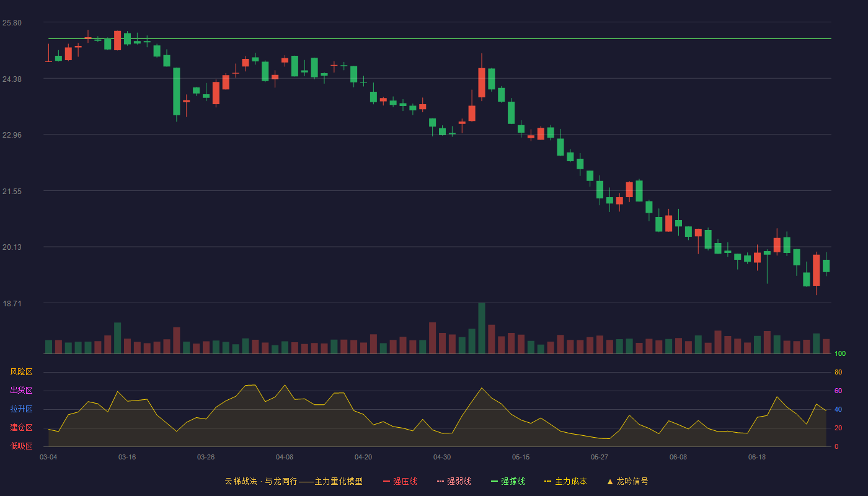Click the 40 value on indicator scale
Image resolution: width=868 pixels, height=496 pixels.
[x=838, y=409]
